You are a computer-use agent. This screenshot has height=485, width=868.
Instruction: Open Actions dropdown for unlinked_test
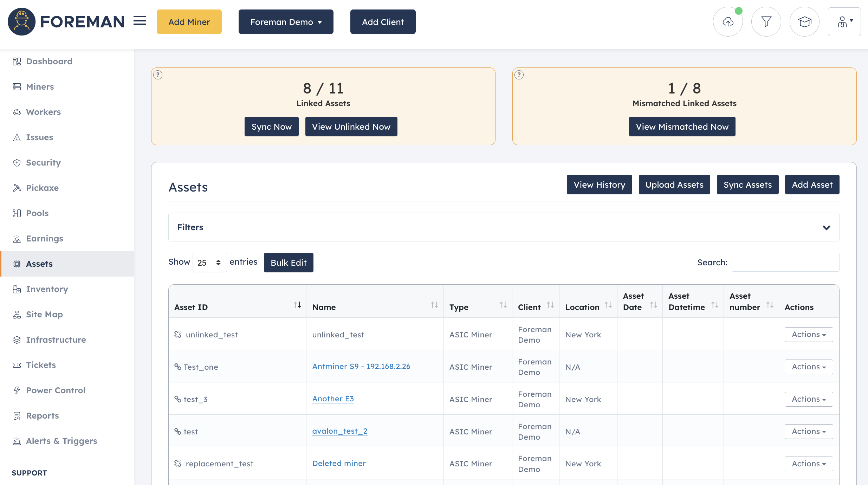click(809, 335)
